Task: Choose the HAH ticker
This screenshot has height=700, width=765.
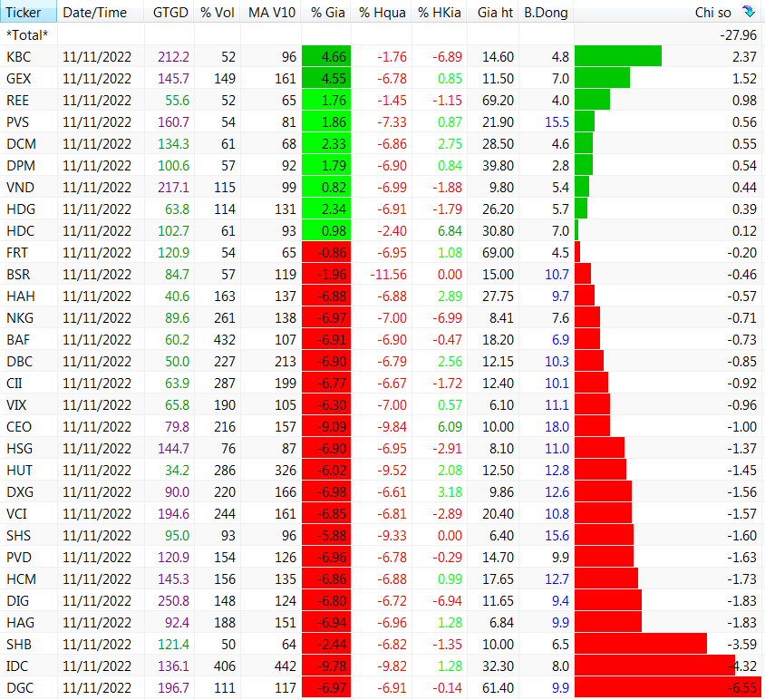Action: [x=21, y=297]
